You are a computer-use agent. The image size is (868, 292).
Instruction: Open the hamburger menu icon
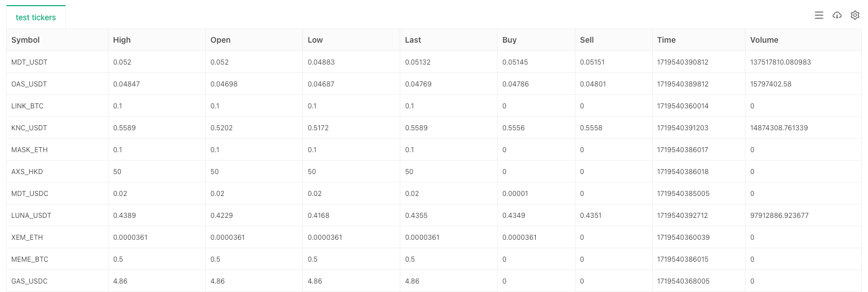click(x=819, y=16)
